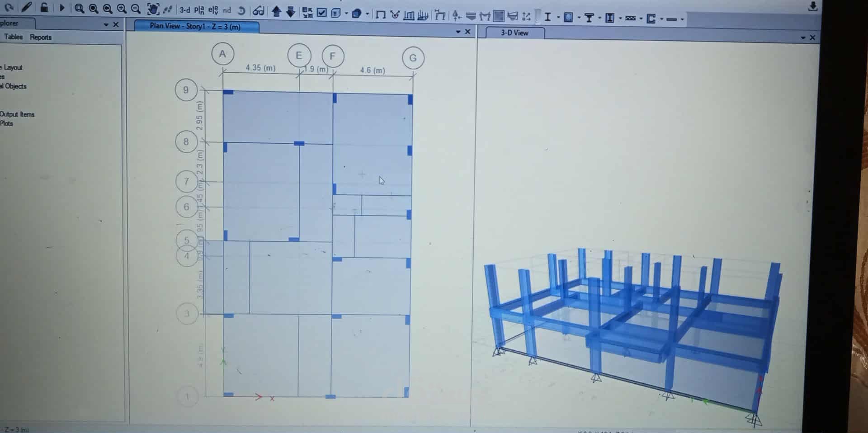Screen dimensions: 868x433
Task: Click the steel joist design icon
Action: click(x=631, y=18)
